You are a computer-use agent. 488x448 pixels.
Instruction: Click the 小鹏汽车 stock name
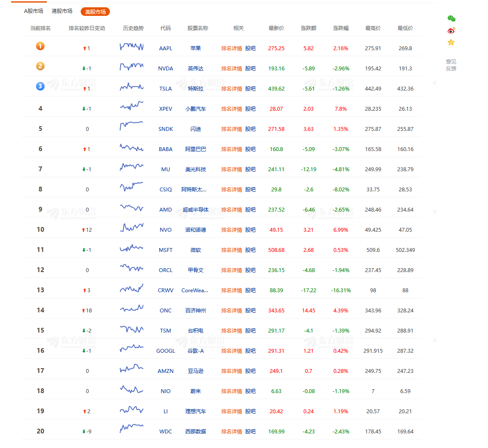pyautogui.click(x=196, y=109)
